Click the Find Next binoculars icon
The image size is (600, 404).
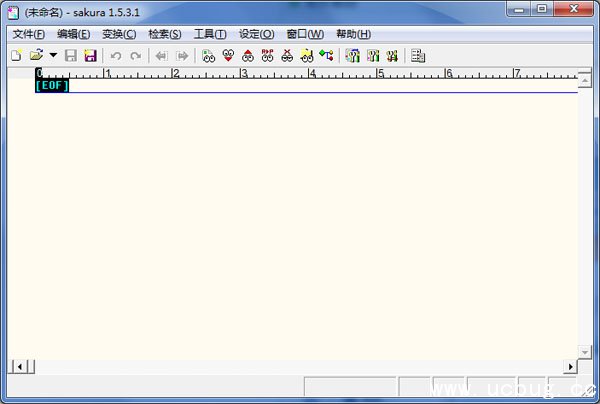(229, 56)
